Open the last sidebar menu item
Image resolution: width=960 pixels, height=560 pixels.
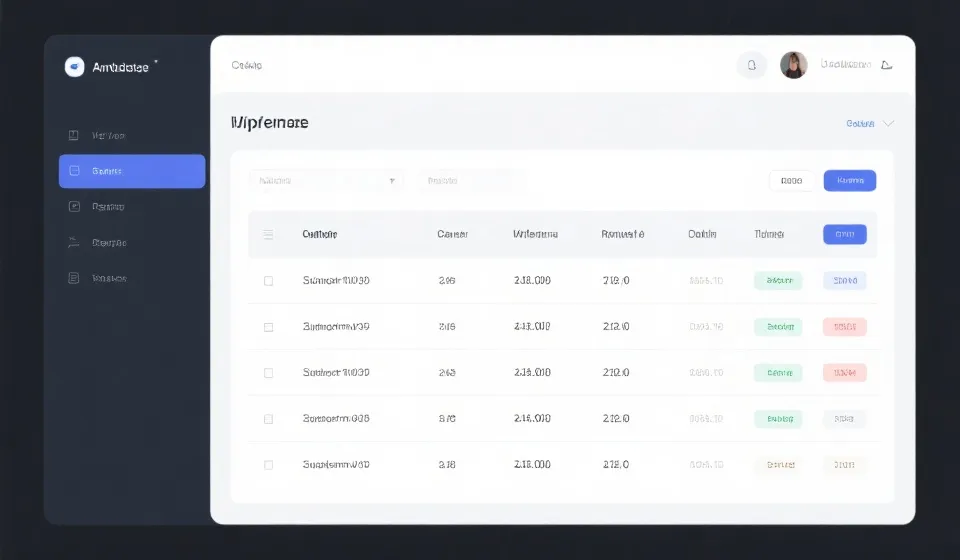coord(109,278)
